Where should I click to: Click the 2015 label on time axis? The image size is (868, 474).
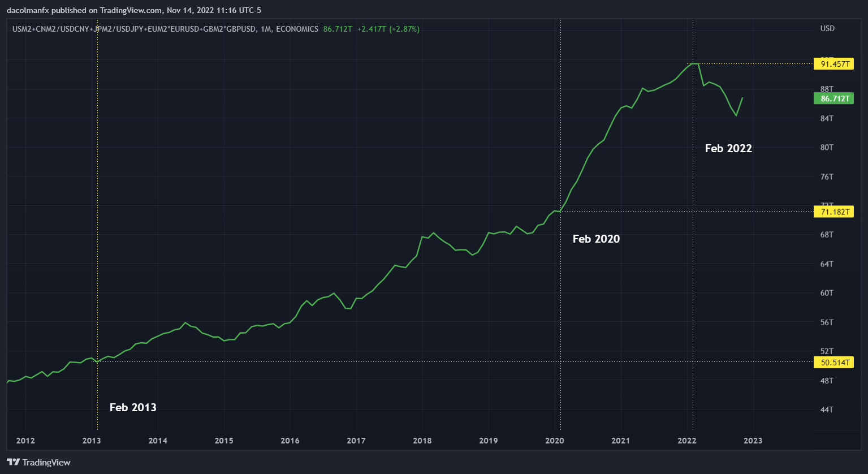point(224,441)
